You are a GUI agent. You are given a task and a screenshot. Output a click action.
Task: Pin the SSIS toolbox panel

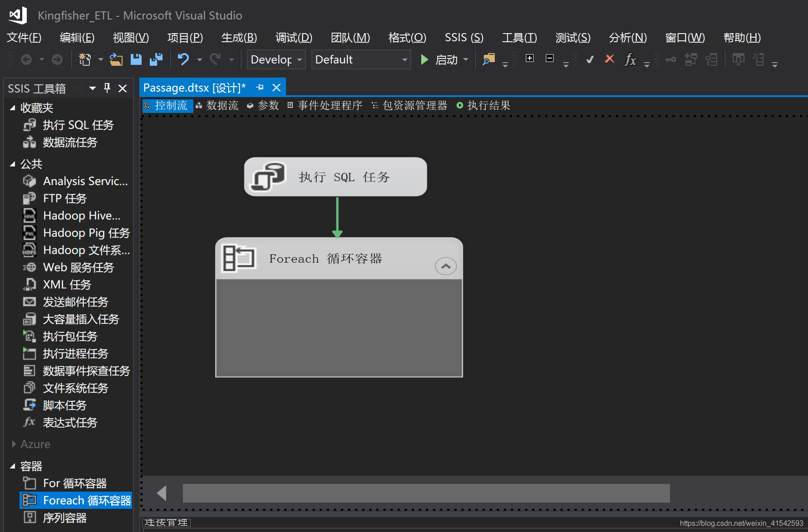[x=107, y=88]
